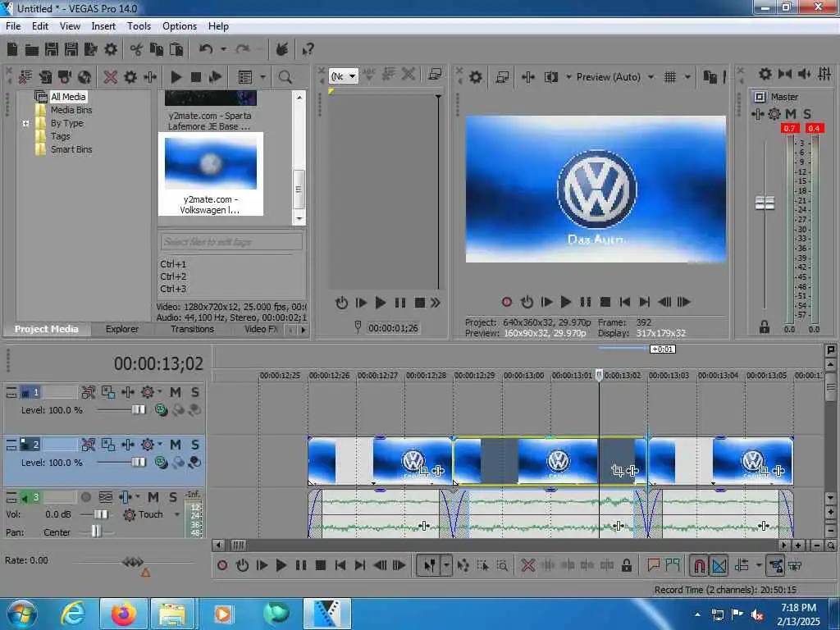
Task: Open the Undo history dropdown arrow
Action: coord(223,49)
